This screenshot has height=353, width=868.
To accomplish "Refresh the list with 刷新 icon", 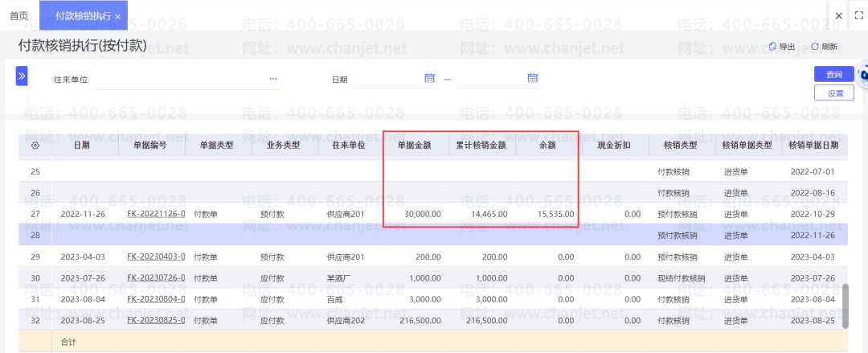I will point(815,47).
